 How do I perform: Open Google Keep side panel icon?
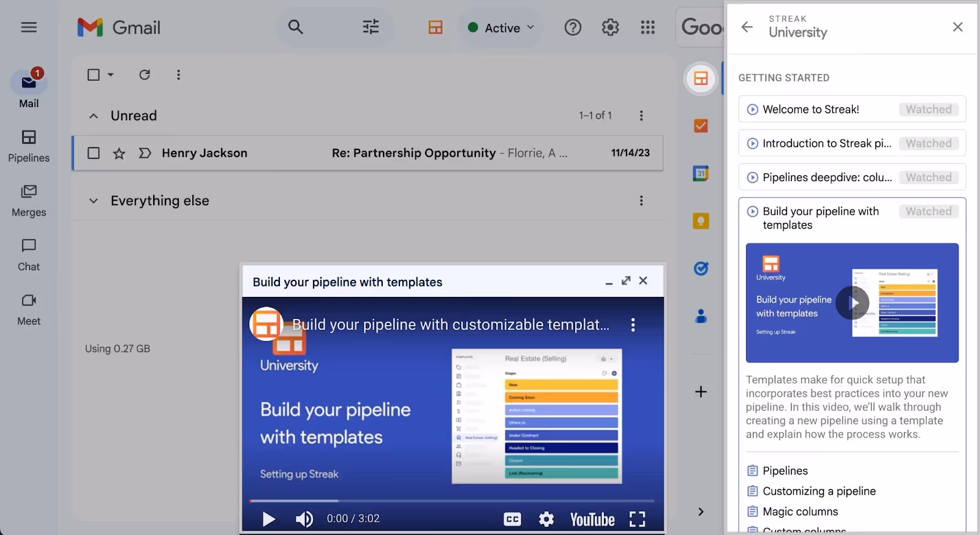tap(701, 221)
